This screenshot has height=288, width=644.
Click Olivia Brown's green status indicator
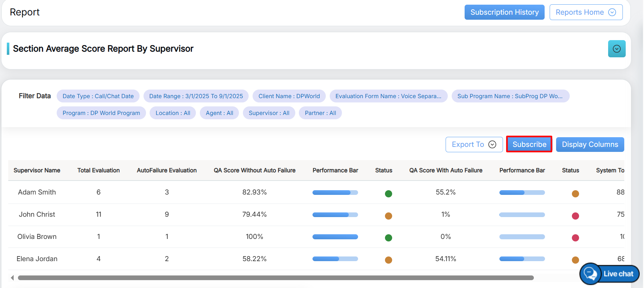(x=388, y=238)
